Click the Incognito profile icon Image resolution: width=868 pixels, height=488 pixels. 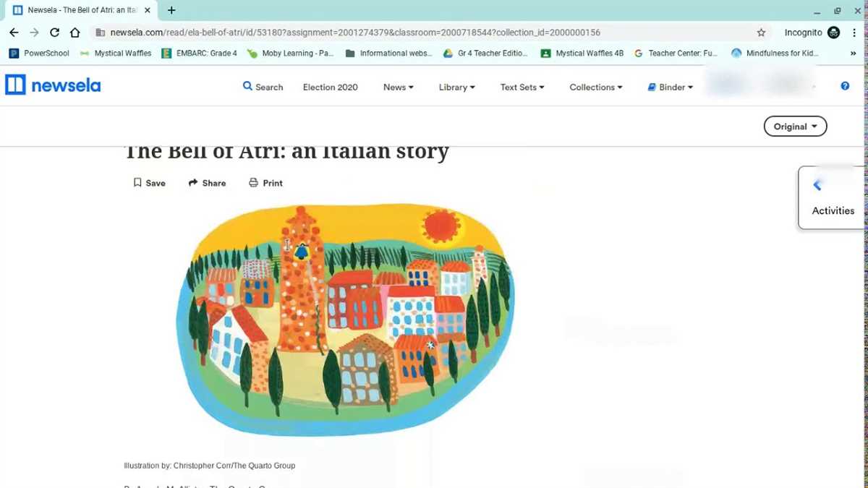[834, 33]
